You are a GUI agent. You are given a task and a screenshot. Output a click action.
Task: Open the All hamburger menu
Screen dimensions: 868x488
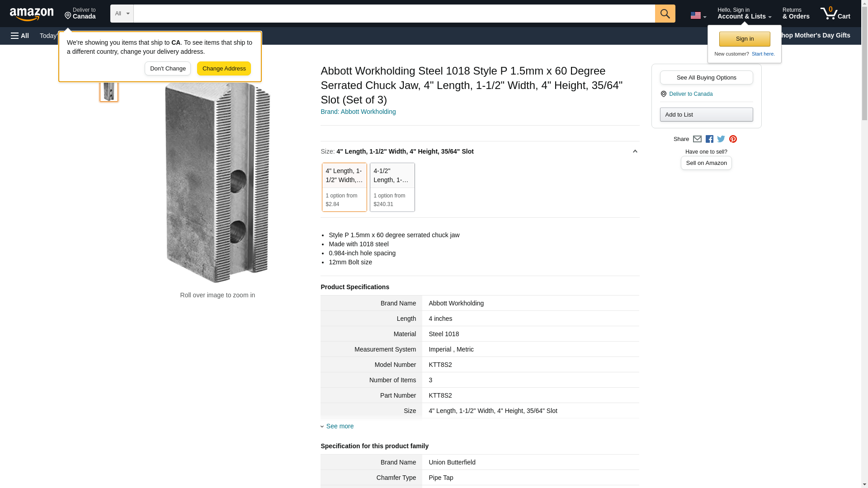(20, 36)
